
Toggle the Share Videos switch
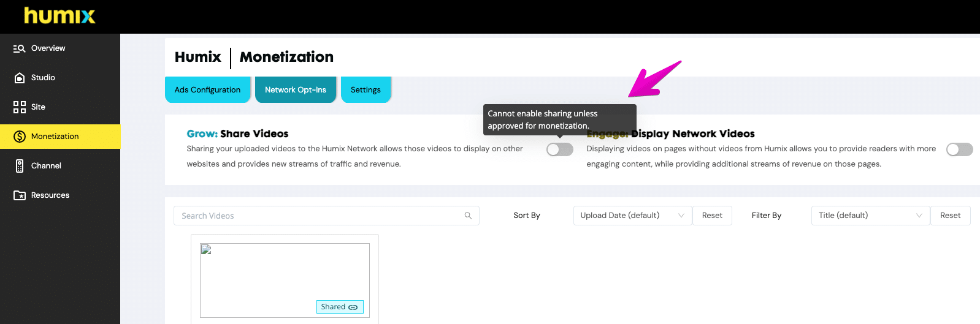click(x=560, y=149)
